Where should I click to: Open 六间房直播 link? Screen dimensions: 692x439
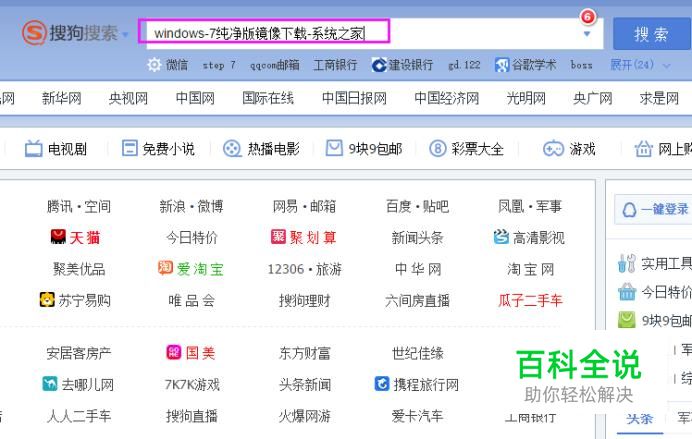click(x=417, y=301)
